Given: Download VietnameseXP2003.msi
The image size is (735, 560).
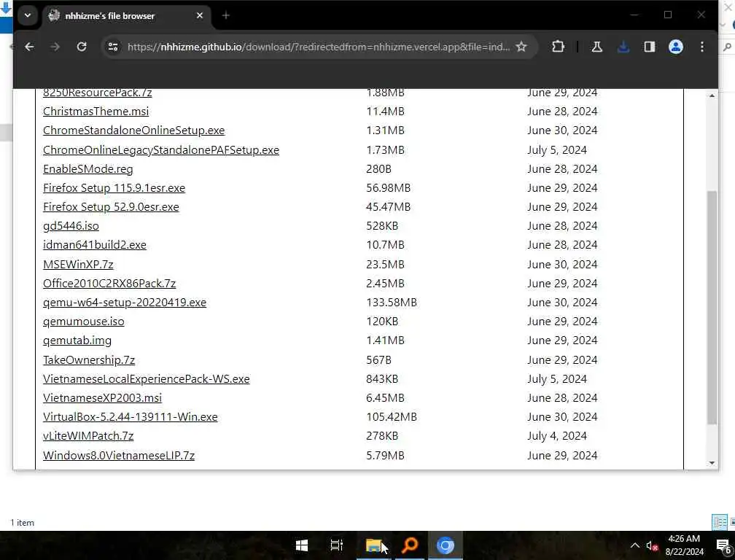Looking at the screenshot, I should point(102,398).
